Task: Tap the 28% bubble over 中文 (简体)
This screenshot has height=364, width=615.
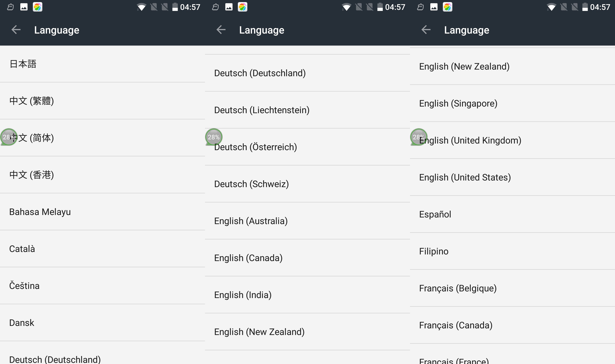Action: click(9, 137)
